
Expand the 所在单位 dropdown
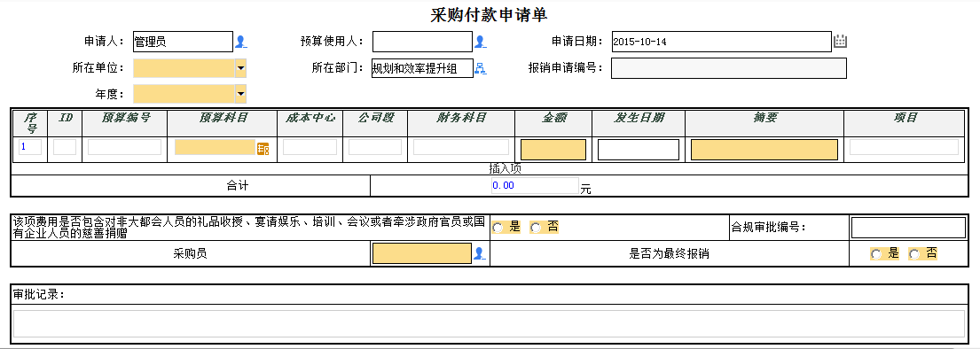point(240,68)
